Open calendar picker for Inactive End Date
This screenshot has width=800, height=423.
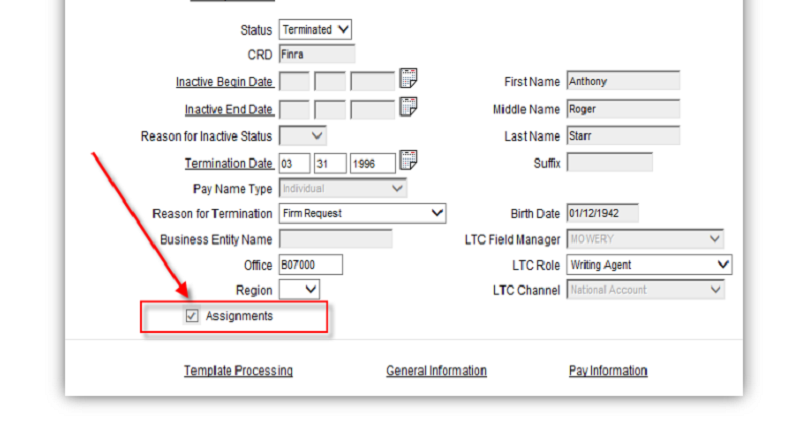click(408, 107)
